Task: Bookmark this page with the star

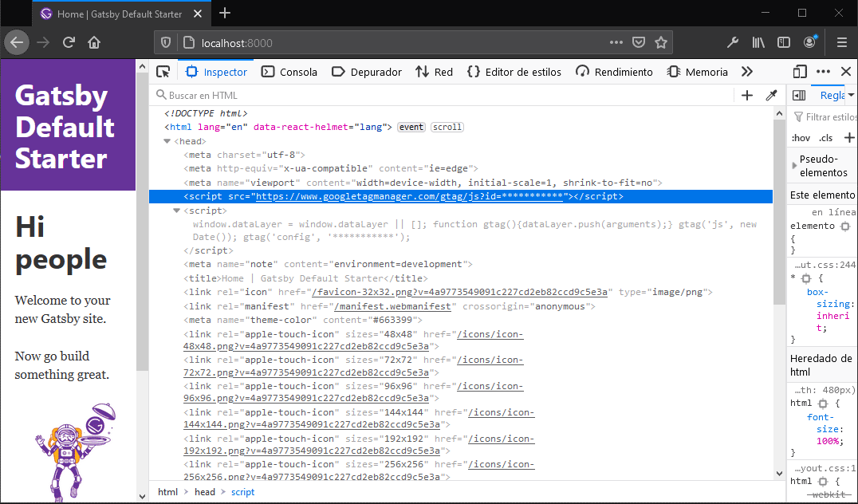Action: click(x=661, y=43)
